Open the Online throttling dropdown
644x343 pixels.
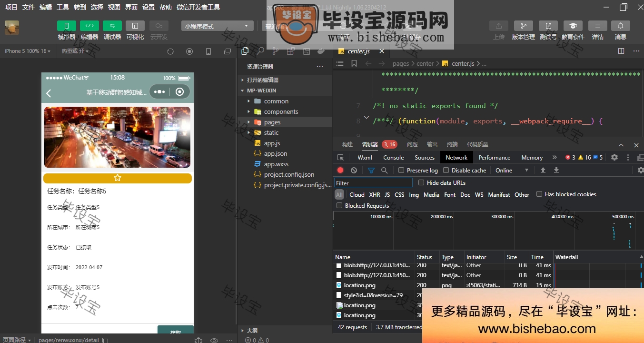coord(512,170)
